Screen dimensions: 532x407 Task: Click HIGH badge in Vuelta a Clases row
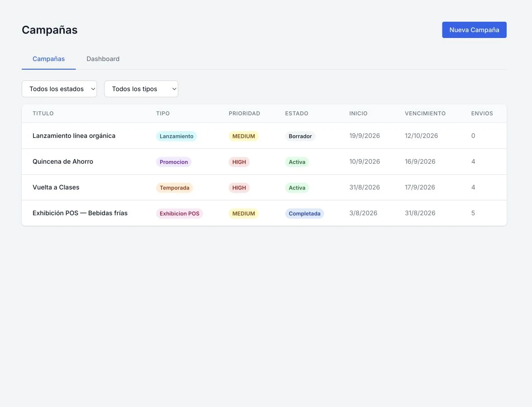point(239,188)
